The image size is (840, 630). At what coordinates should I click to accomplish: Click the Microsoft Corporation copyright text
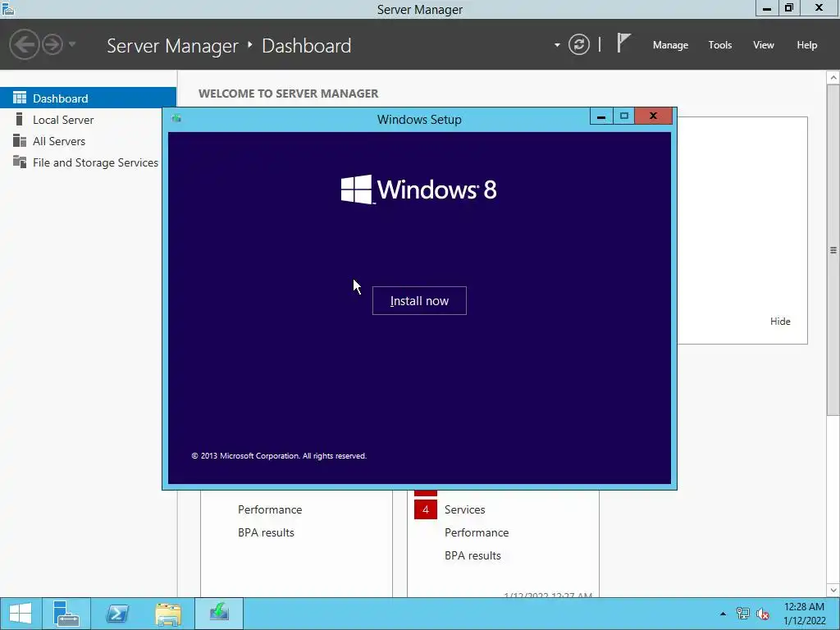pyautogui.click(x=279, y=456)
